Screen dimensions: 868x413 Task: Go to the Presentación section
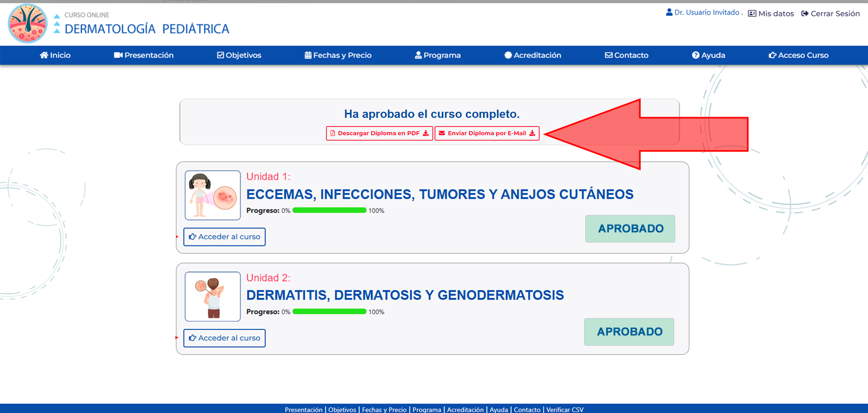tap(144, 55)
